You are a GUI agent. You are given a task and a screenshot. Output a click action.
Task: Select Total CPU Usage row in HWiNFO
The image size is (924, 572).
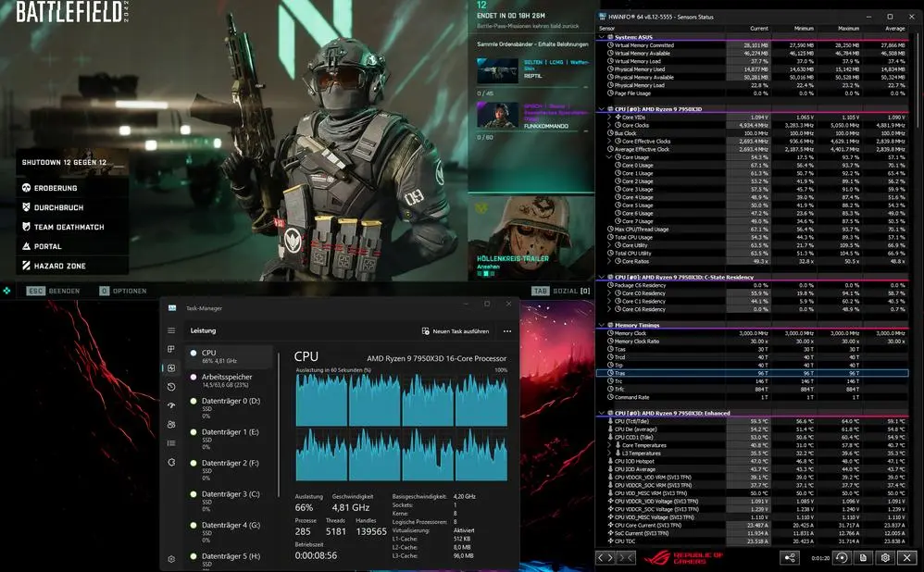[753, 237]
